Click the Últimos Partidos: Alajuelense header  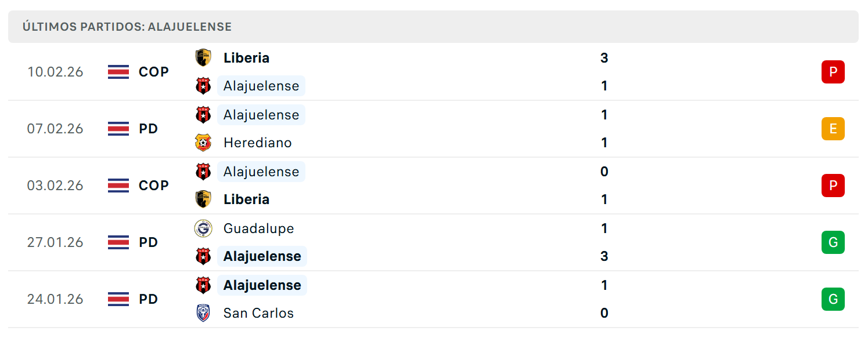pos(127,27)
